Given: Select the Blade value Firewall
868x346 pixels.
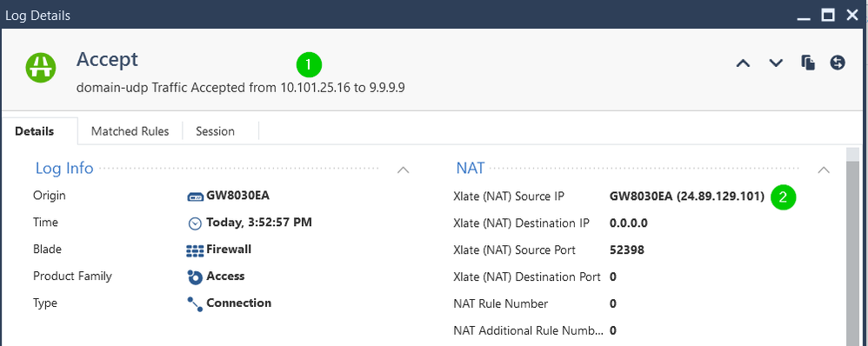Looking at the screenshot, I should coord(229,250).
